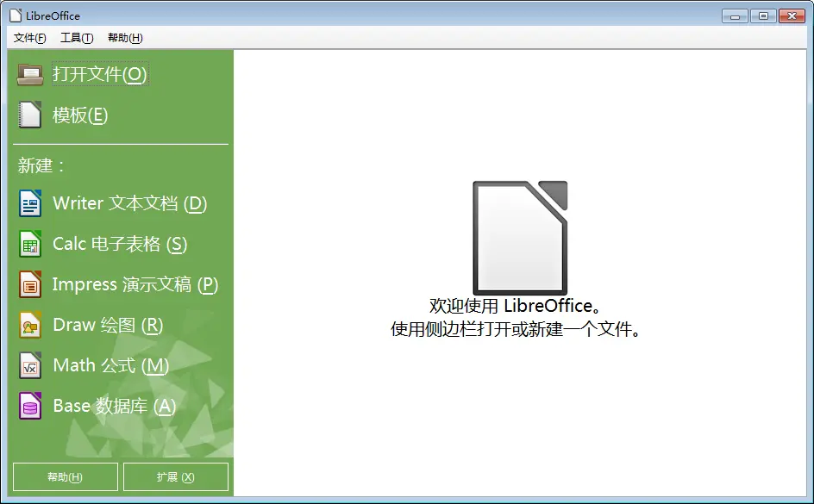
Task: Click the Base database icon
Action: (x=30, y=406)
